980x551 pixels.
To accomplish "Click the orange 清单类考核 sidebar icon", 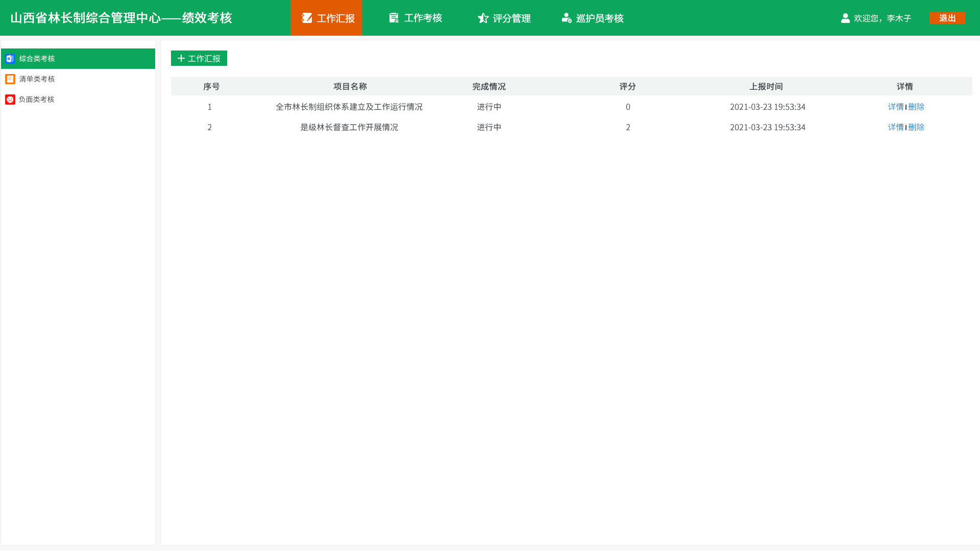I will tap(10, 79).
